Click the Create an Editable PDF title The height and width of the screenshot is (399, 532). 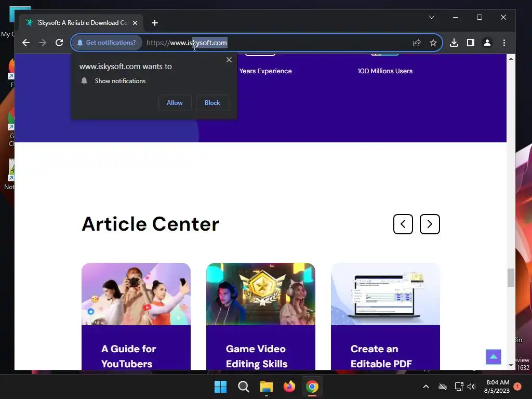(x=381, y=356)
